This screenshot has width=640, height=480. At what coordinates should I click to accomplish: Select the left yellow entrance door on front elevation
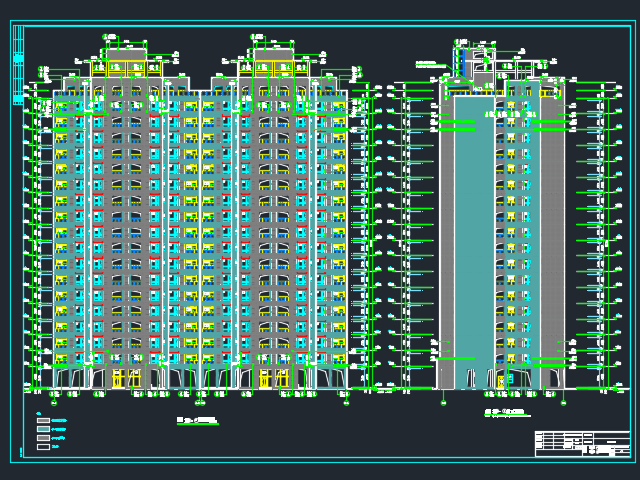(x=127, y=378)
